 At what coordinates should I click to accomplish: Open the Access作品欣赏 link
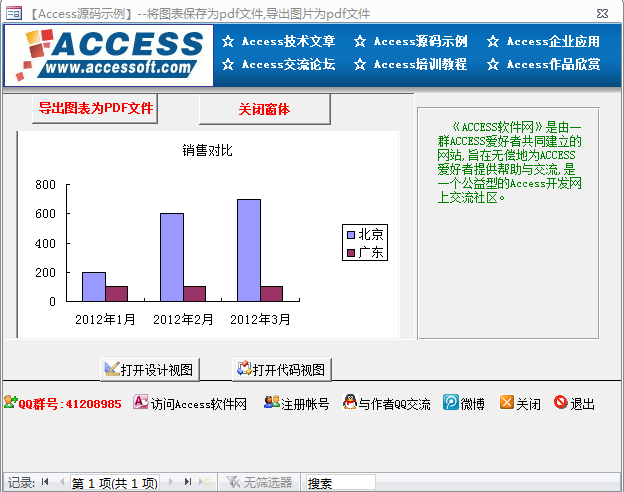coord(554,64)
